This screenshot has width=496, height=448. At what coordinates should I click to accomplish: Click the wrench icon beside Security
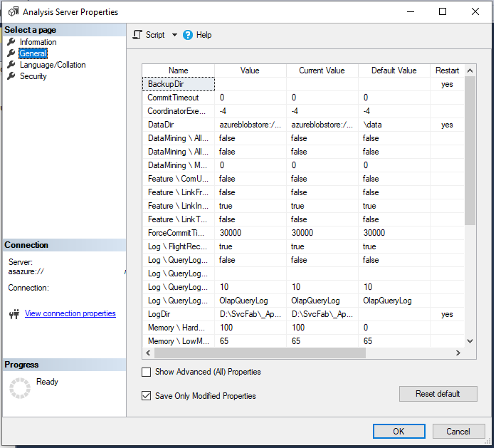click(11, 75)
